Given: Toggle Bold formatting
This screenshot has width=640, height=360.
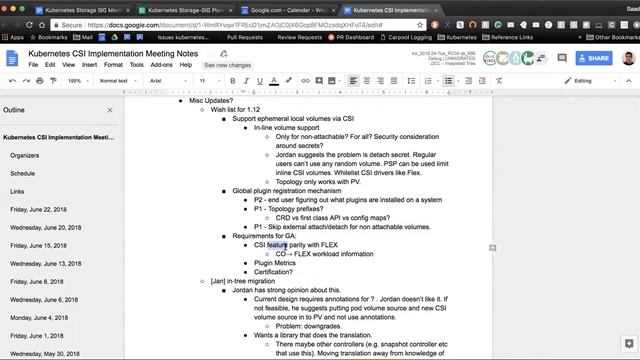Looking at the screenshot, I should coord(233,81).
